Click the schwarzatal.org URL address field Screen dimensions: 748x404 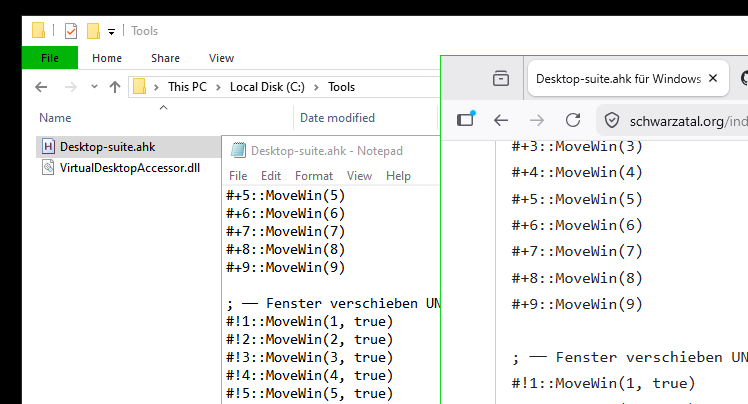pyautogui.click(x=688, y=121)
